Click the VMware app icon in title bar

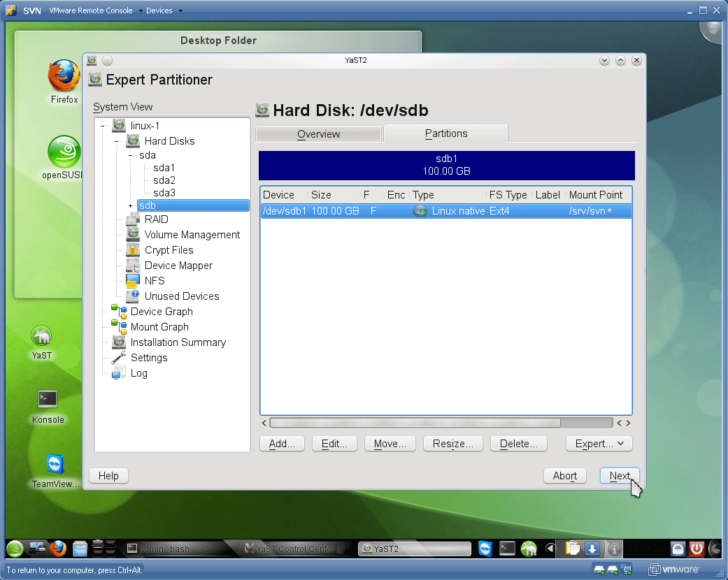tap(10, 10)
